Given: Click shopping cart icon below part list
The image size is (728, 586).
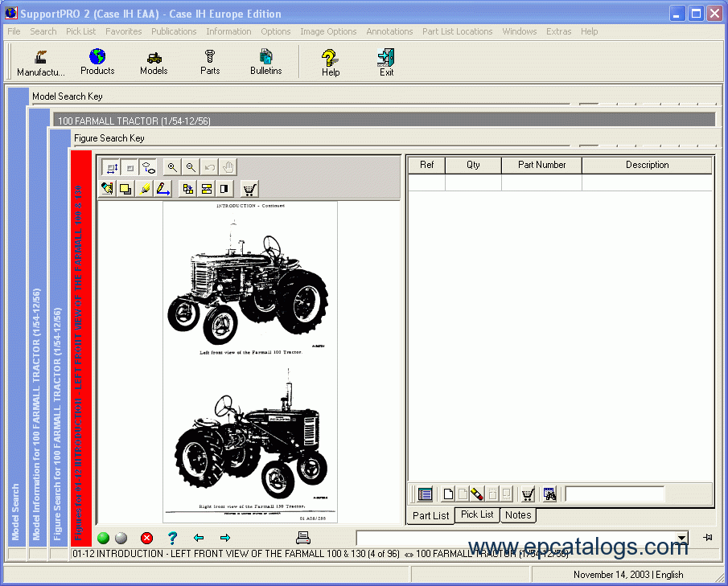Looking at the screenshot, I should [527, 494].
